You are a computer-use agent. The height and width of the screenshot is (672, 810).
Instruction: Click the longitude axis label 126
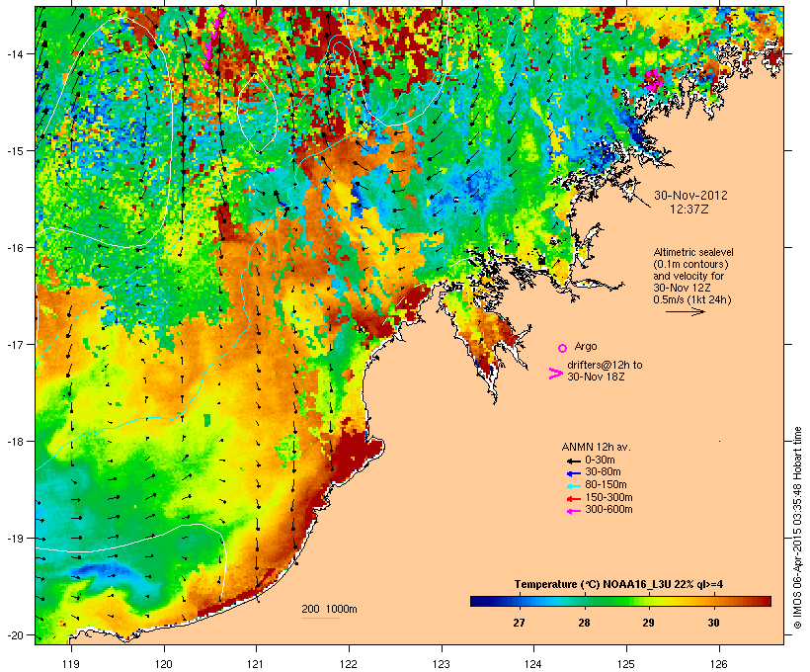(x=719, y=664)
